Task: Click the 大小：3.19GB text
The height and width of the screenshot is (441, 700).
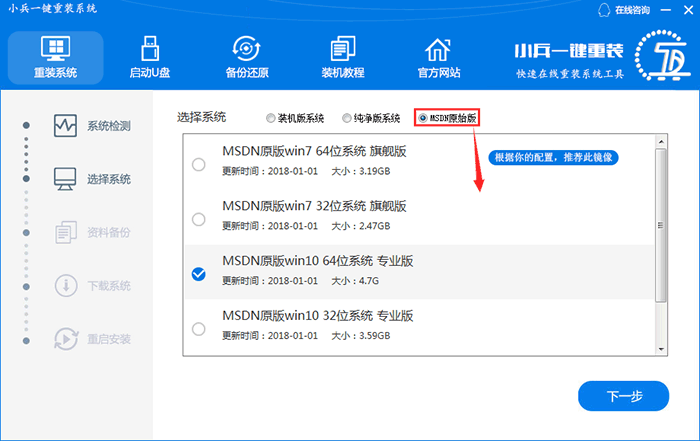Action: [x=361, y=171]
